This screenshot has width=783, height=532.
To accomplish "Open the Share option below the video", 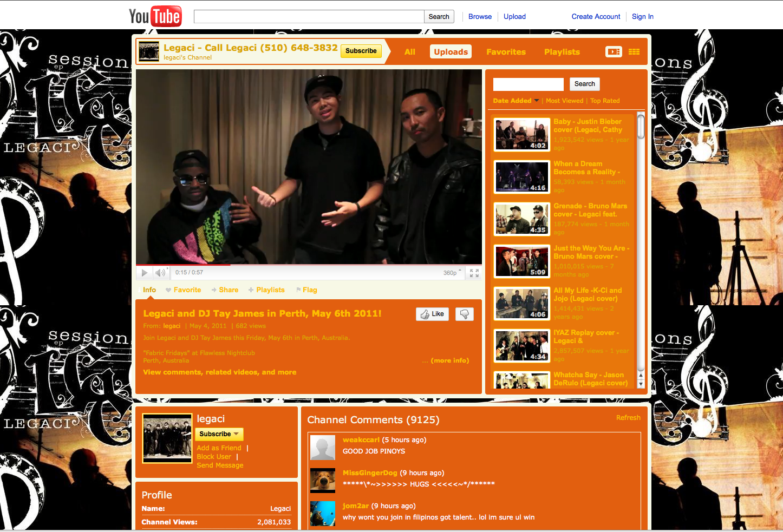I will coord(225,290).
